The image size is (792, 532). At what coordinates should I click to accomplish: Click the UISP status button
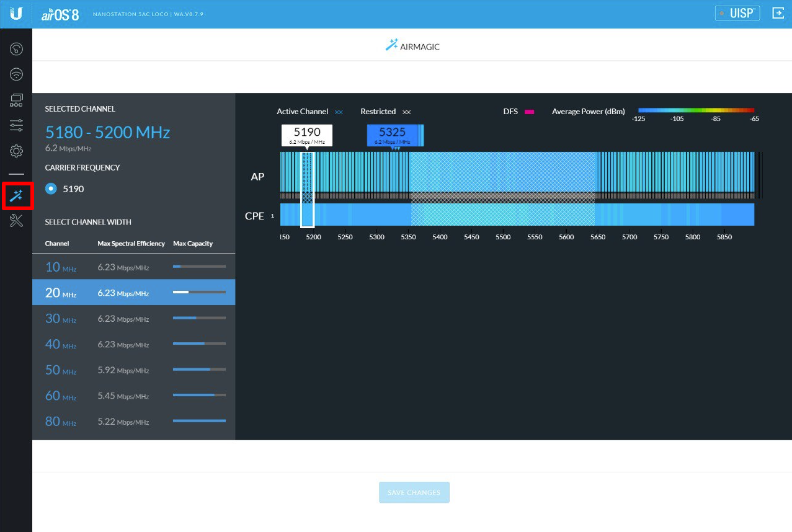(737, 13)
